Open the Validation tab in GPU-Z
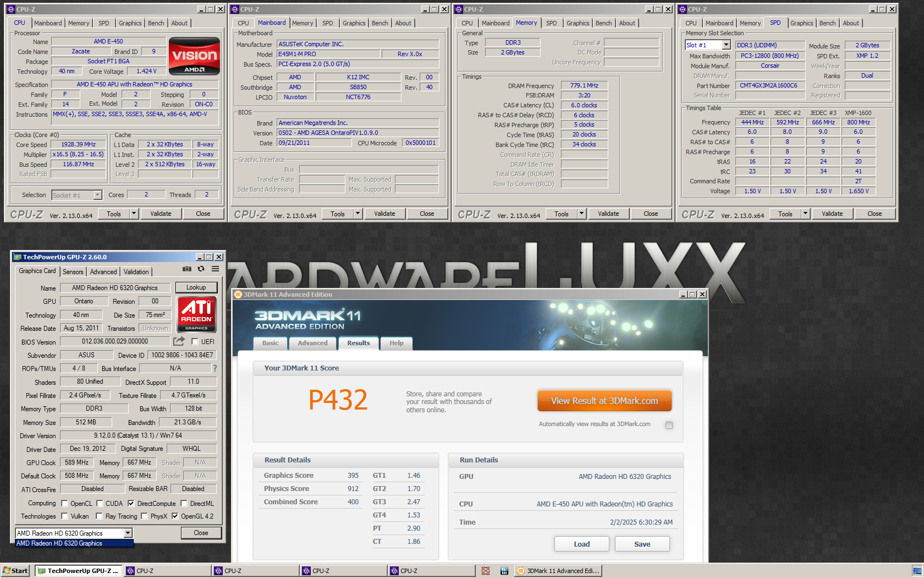Image resolution: width=924 pixels, height=578 pixels. [x=136, y=272]
